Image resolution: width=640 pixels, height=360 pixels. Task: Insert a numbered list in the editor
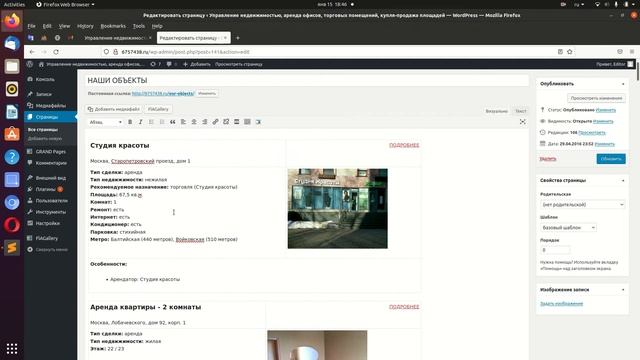(x=162, y=122)
